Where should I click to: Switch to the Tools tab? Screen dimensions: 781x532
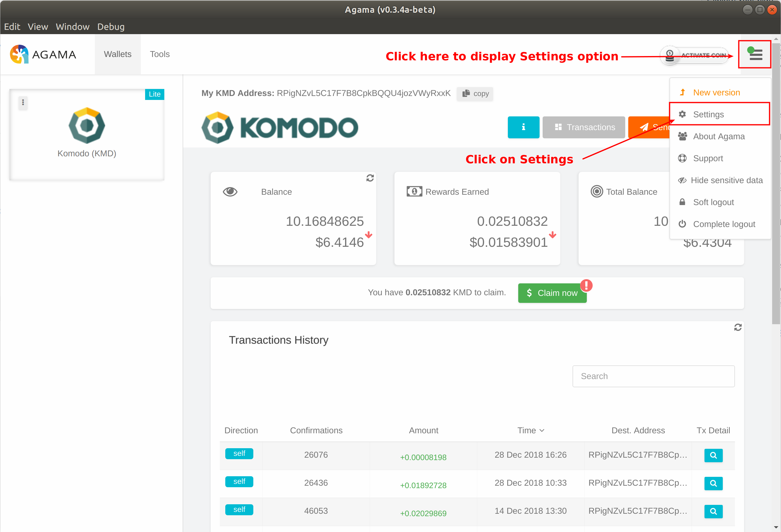click(x=160, y=54)
